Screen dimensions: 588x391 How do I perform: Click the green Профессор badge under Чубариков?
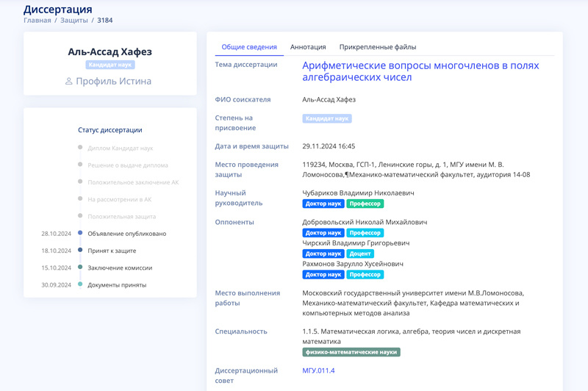(x=365, y=204)
